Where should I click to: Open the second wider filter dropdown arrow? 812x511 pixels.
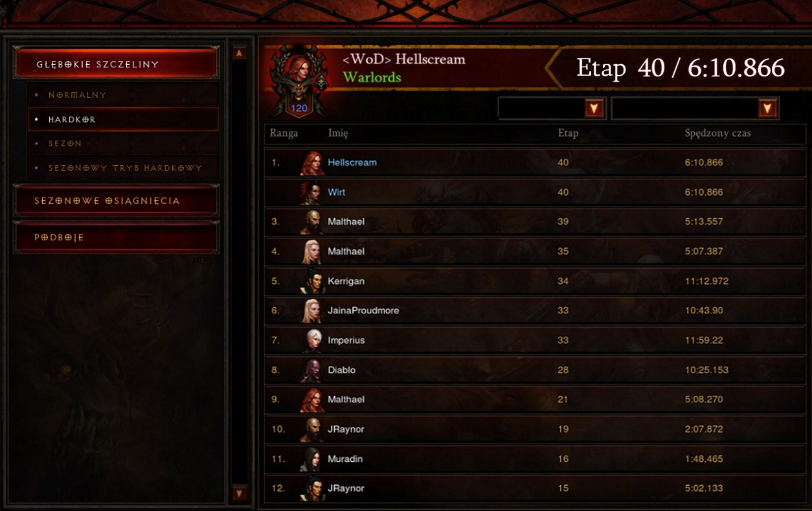point(767,109)
